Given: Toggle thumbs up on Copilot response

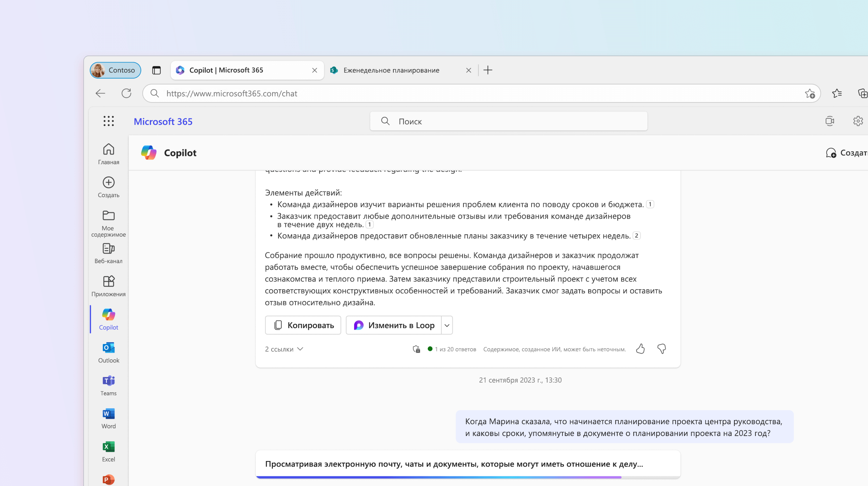Looking at the screenshot, I should (640, 348).
